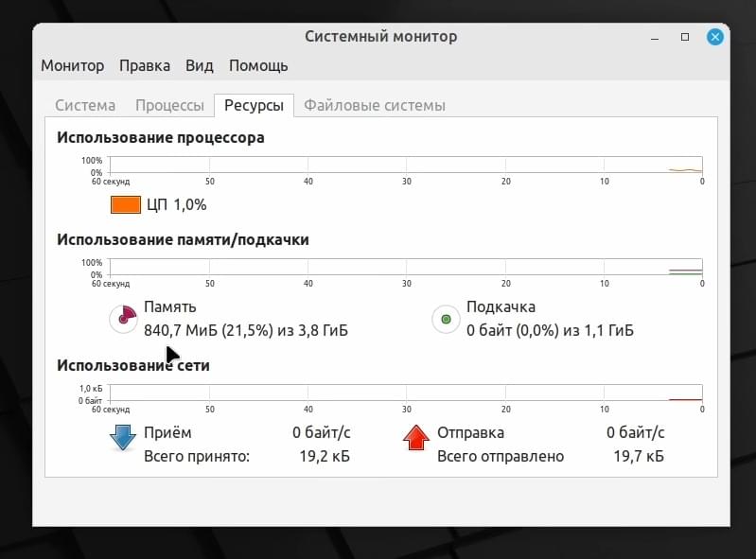This screenshot has width=756, height=559.
Task: Open the Вид menu
Action: pos(199,65)
